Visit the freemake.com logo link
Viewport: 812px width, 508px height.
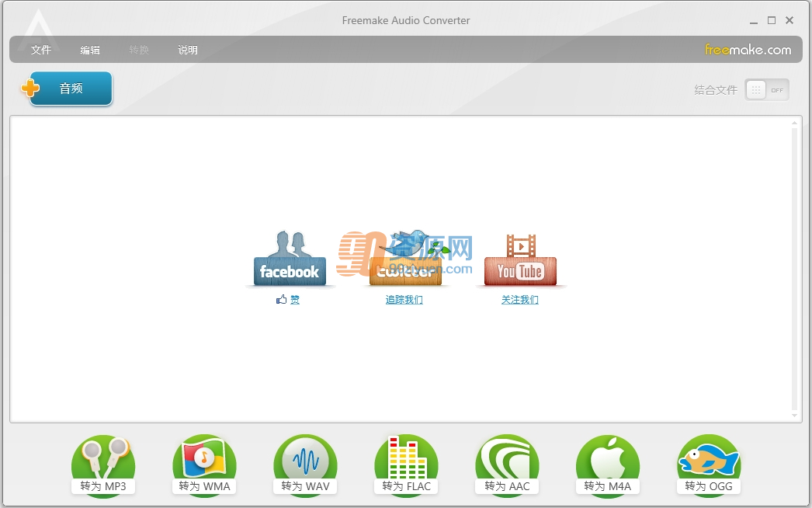[x=748, y=50]
